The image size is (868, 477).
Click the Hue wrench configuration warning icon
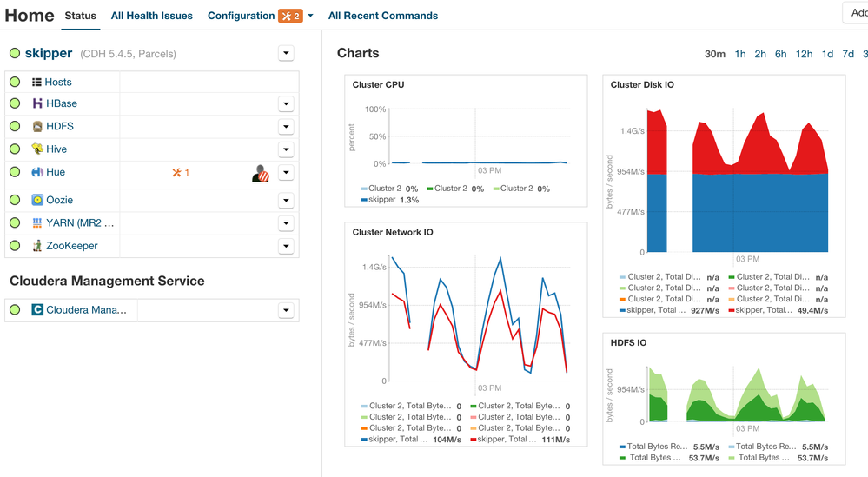(x=176, y=173)
